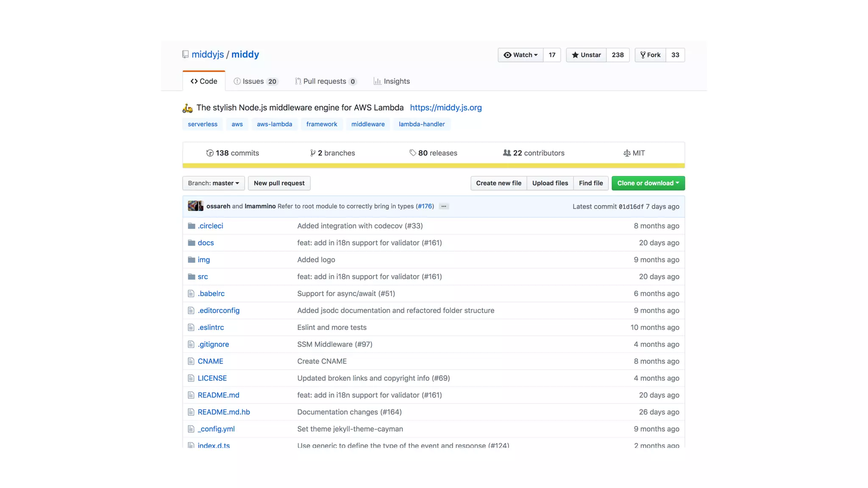This screenshot has height=488, width=868.
Task: Click the commits history clock icon
Action: click(x=209, y=153)
